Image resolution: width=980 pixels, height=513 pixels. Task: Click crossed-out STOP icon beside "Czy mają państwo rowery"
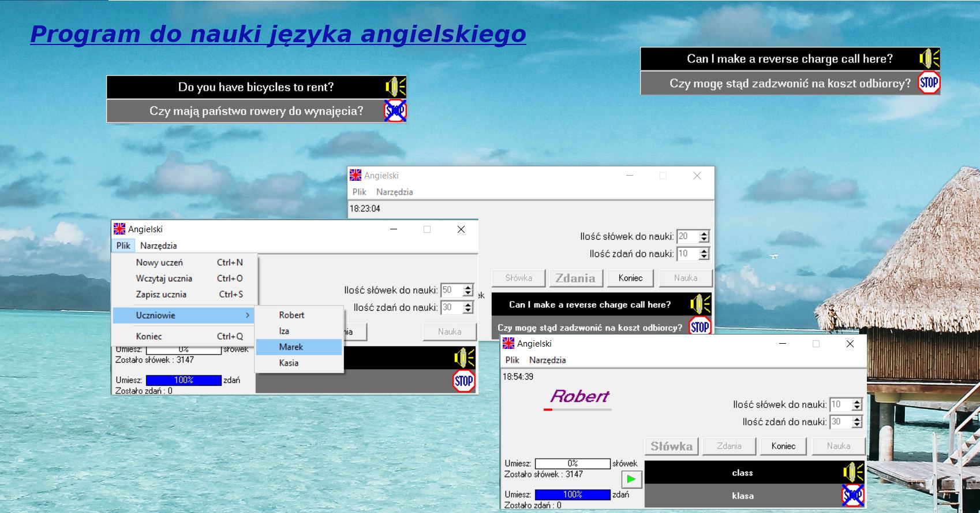coord(395,111)
